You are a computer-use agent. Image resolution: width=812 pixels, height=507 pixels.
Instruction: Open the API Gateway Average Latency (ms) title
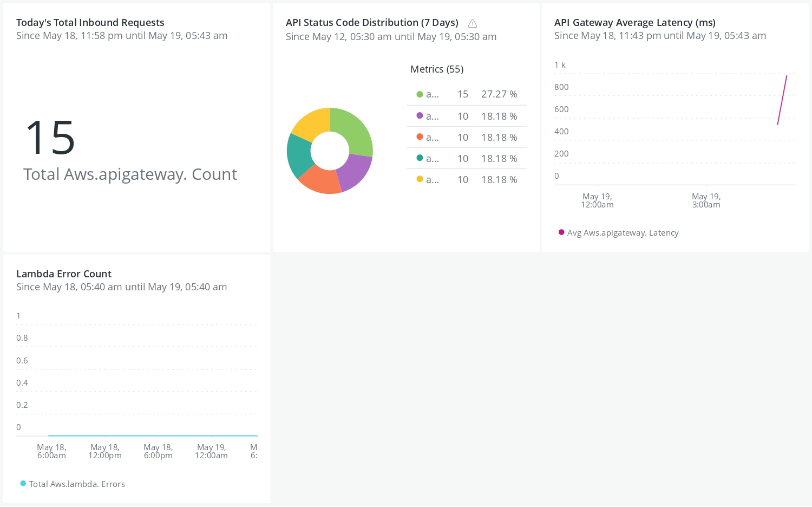coord(635,23)
